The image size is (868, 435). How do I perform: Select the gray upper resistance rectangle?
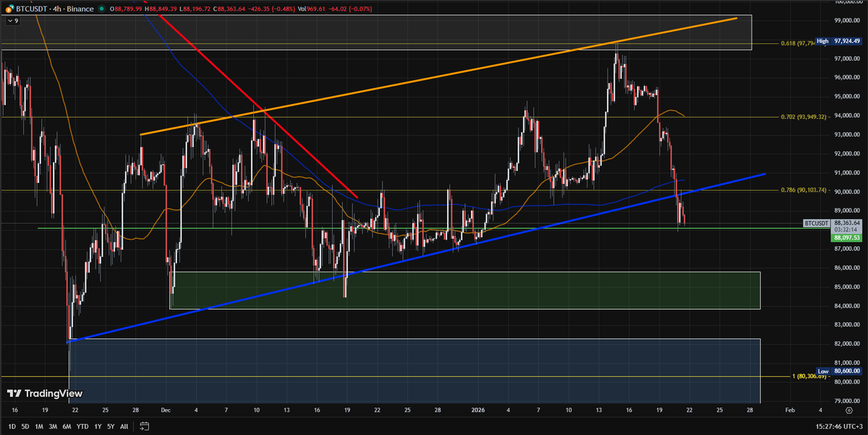(377, 32)
